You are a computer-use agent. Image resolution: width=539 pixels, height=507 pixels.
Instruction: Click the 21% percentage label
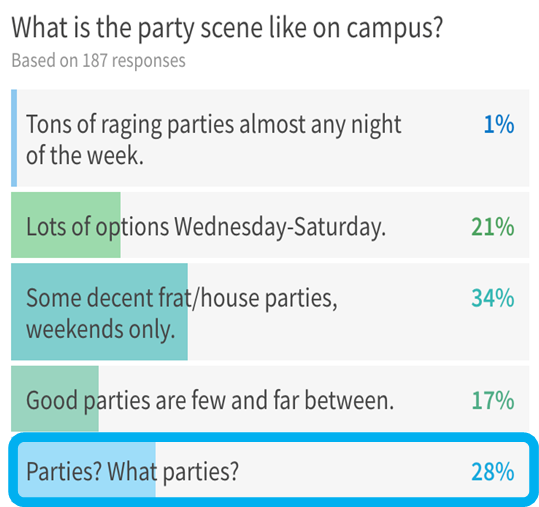pos(493,227)
